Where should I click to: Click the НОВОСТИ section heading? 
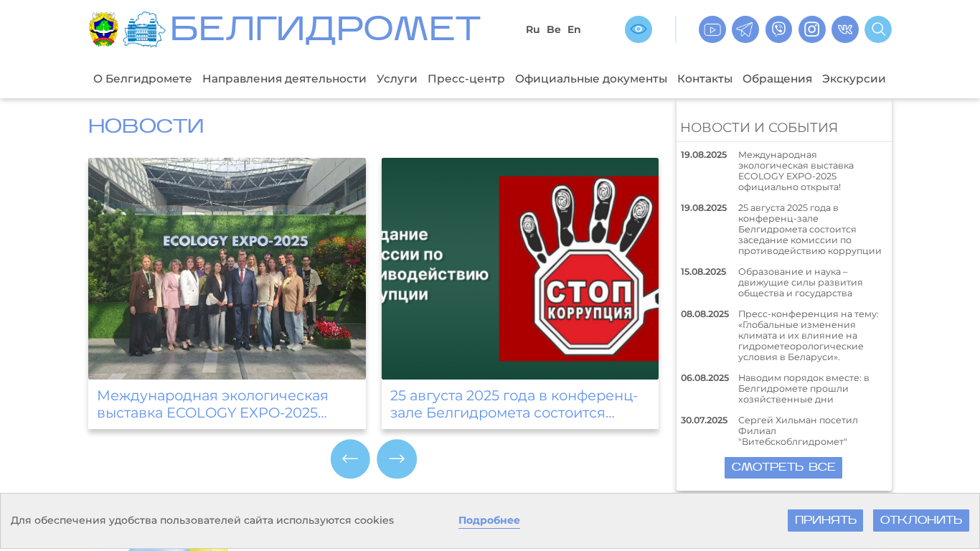click(x=146, y=126)
